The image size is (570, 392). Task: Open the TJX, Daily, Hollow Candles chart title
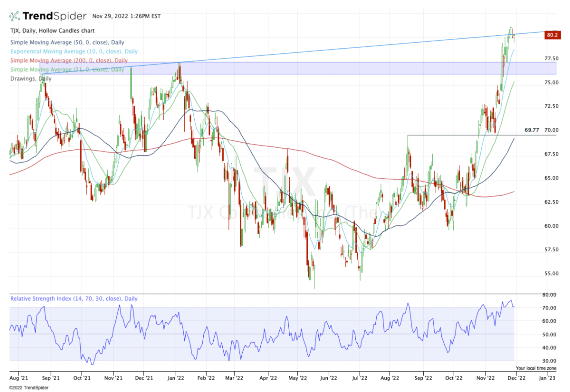click(52, 30)
